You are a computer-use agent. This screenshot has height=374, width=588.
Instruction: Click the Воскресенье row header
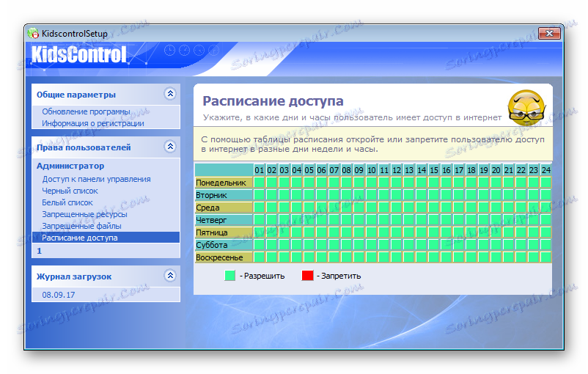tap(224, 257)
